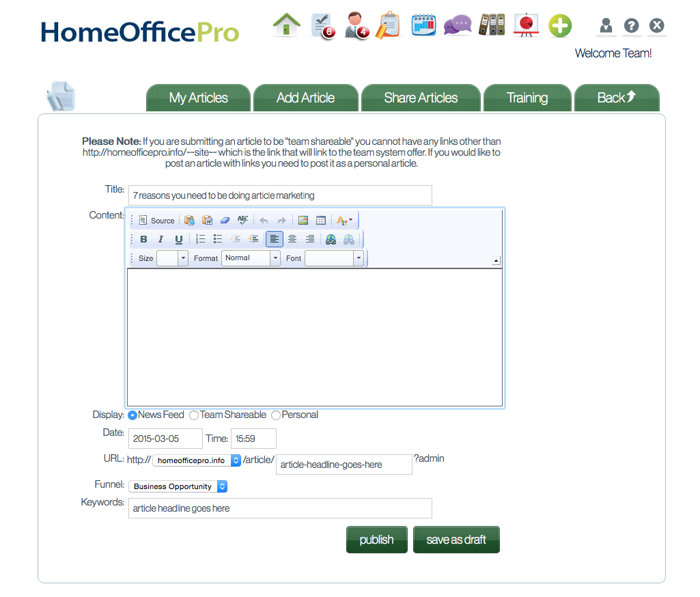Click the Keywords input field
700x597 pixels.
[280, 508]
